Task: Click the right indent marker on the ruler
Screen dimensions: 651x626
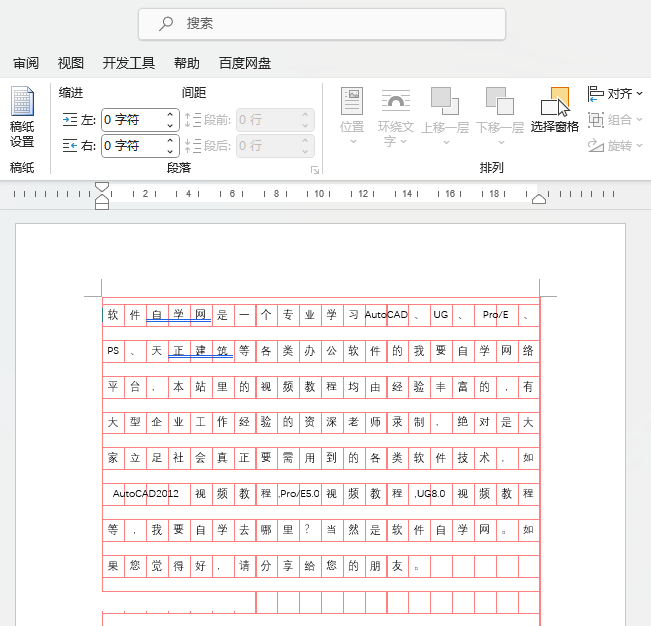Action: click(x=539, y=199)
